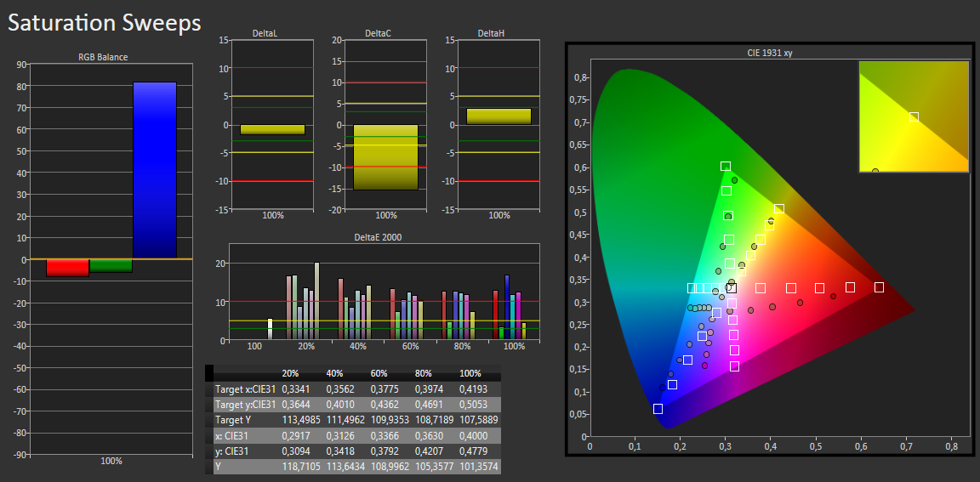
Task: Click the 60% column header in the table
Action: point(379,373)
